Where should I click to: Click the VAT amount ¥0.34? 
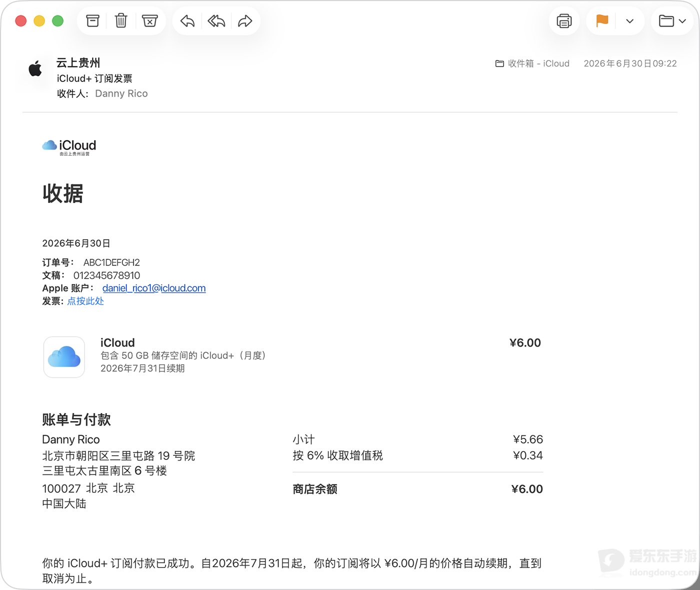(x=528, y=455)
